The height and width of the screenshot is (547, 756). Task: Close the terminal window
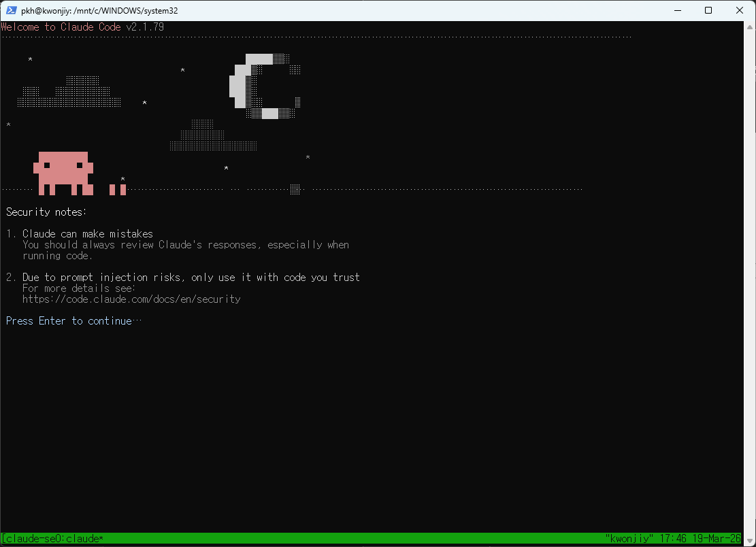pos(740,10)
